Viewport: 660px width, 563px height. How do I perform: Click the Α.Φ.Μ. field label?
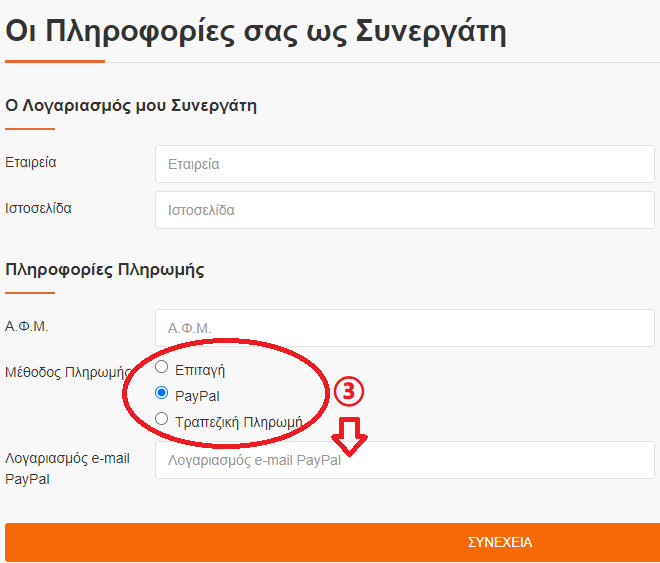[27, 326]
